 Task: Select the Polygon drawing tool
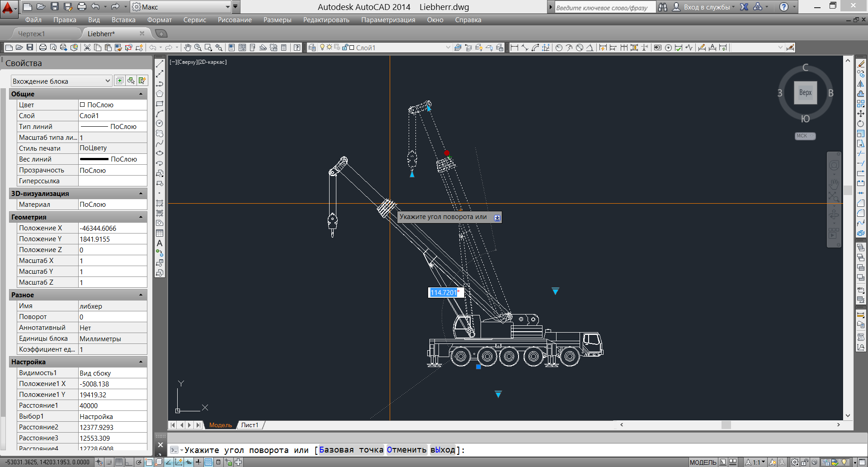click(x=160, y=94)
